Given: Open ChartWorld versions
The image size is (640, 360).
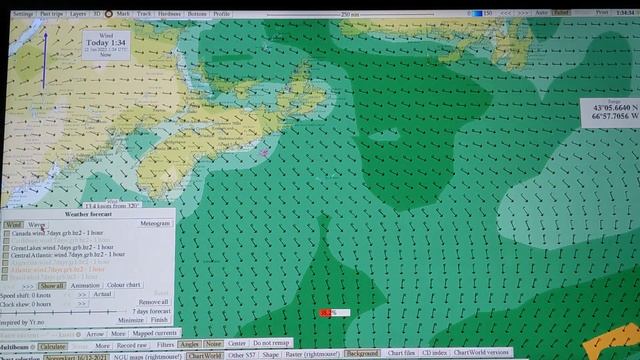Looking at the screenshot, I should [x=481, y=352].
